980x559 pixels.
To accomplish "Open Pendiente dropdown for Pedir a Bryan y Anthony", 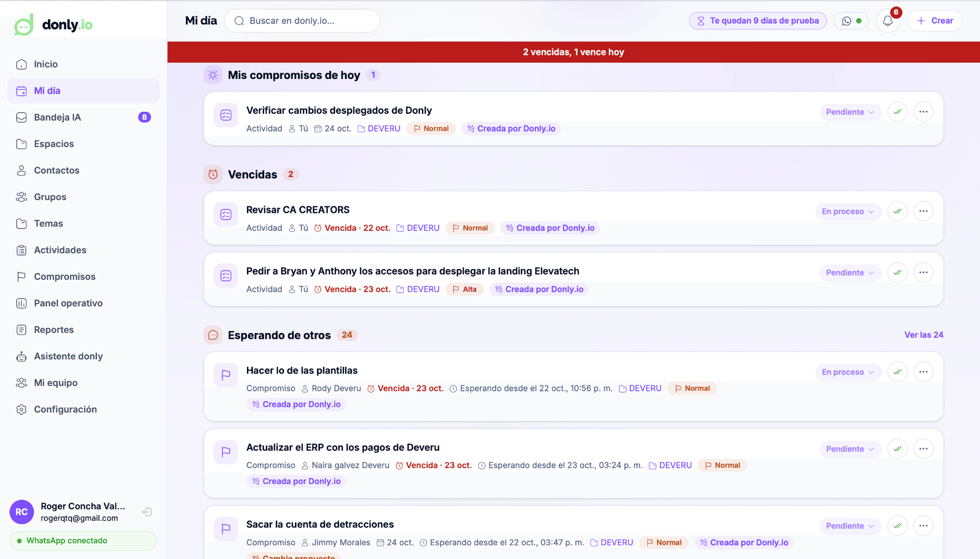I will (850, 273).
